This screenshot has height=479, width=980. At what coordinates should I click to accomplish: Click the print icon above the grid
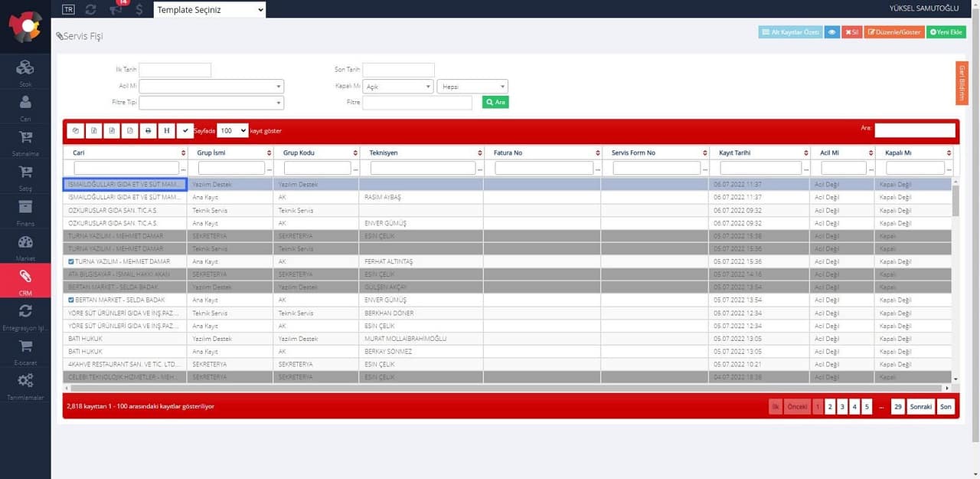149,130
